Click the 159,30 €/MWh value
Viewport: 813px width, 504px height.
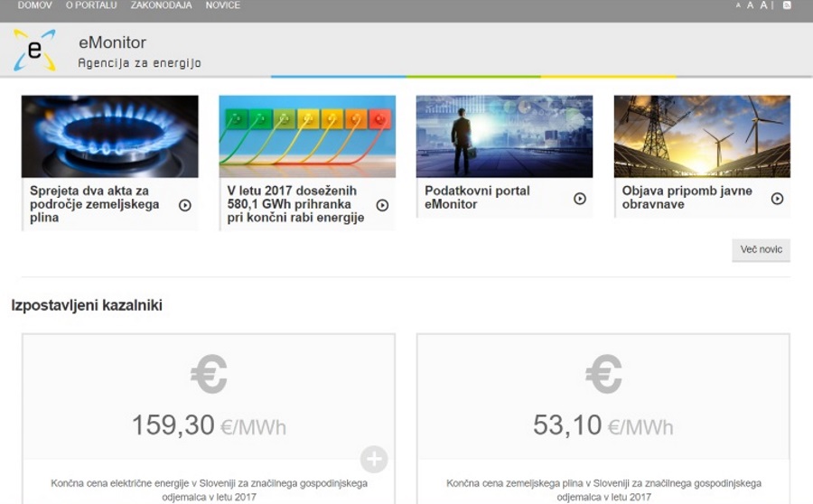point(209,425)
